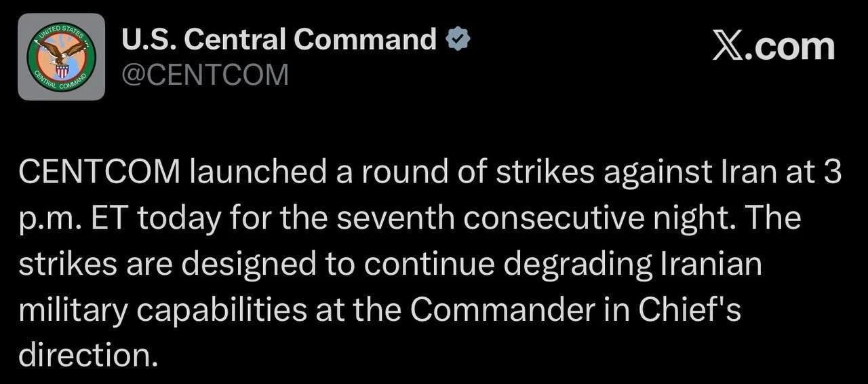Open the U.S. Central Command display name
This screenshot has height=384, width=868.
pyautogui.click(x=279, y=40)
